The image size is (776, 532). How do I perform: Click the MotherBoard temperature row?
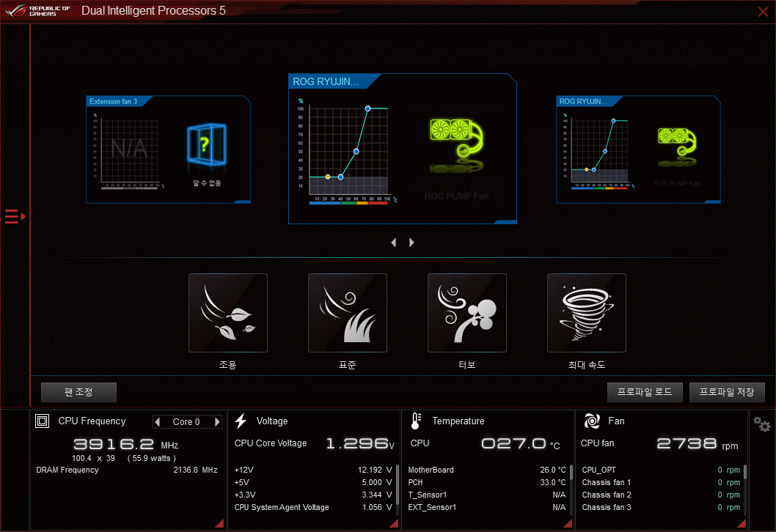(487, 470)
